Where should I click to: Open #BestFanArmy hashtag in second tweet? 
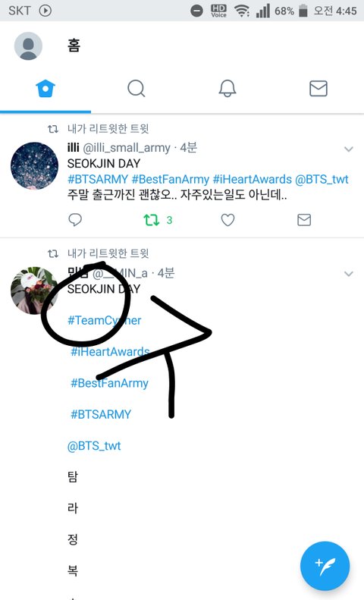click(109, 383)
